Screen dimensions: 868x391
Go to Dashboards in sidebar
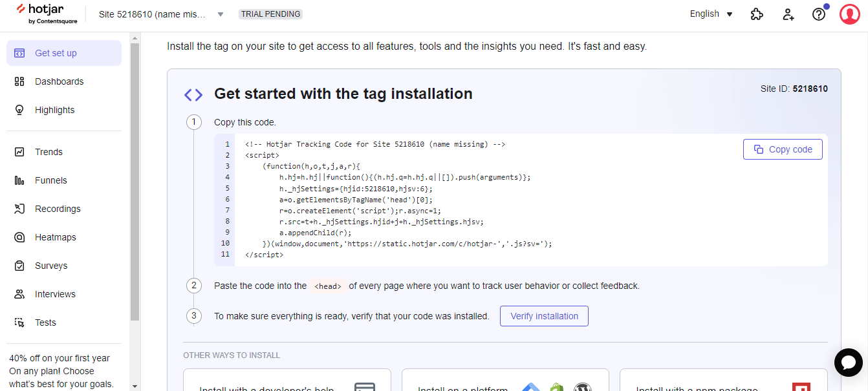click(59, 81)
